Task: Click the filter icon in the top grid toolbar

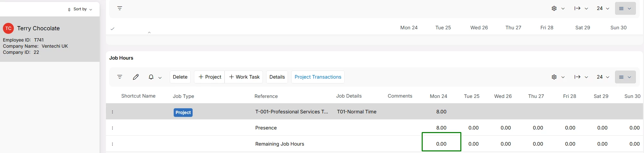Action: point(120,8)
